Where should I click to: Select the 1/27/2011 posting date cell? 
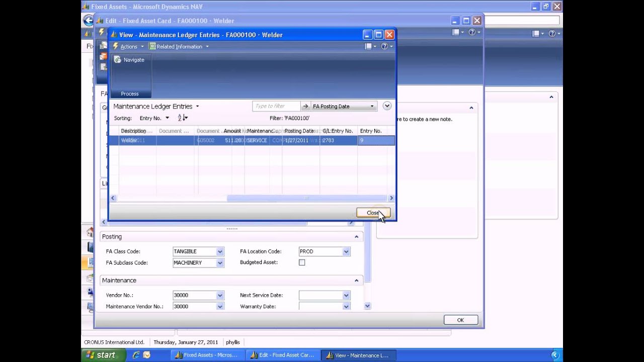click(x=301, y=140)
